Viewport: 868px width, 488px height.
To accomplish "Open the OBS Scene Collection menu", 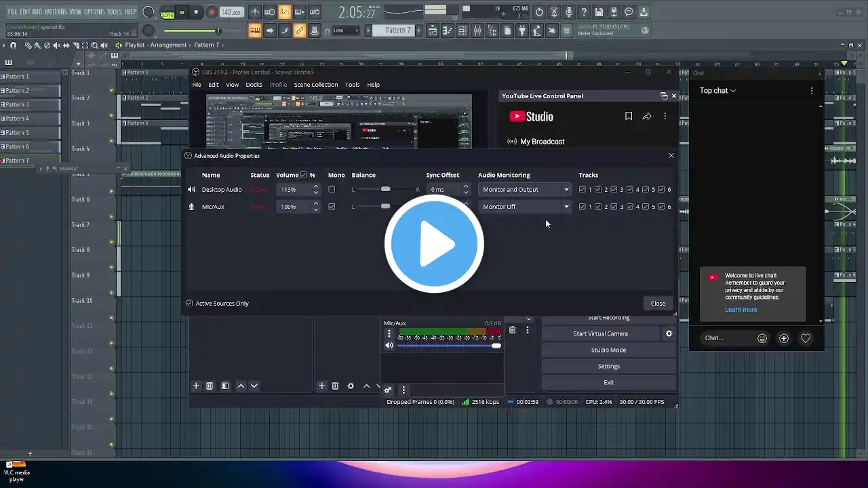I will click(316, 85).
